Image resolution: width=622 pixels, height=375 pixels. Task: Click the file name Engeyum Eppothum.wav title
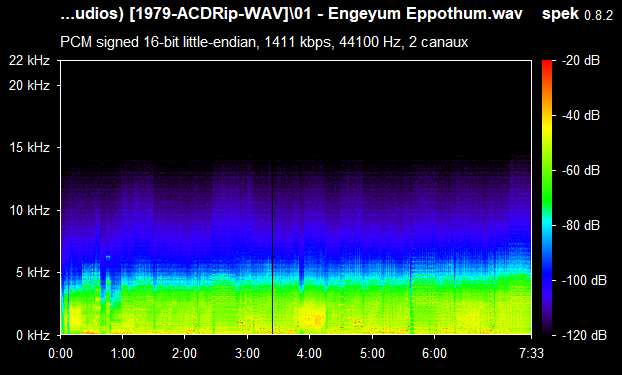(425, 14)
